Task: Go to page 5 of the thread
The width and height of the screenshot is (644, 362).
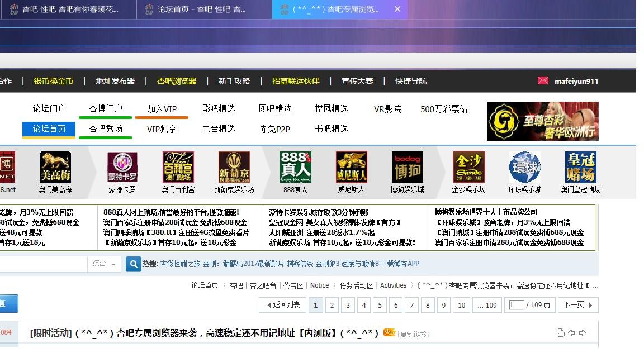Action: [380, 305]
